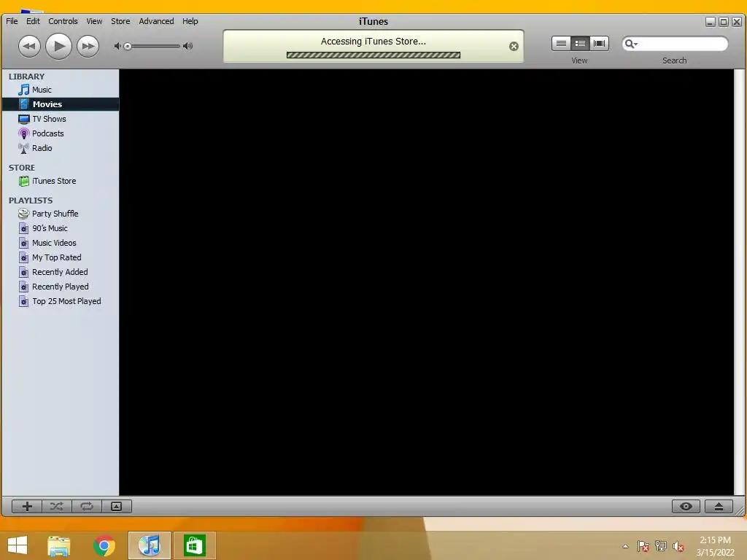Switch to list view

pyautogui.click(x=561, y=43)
